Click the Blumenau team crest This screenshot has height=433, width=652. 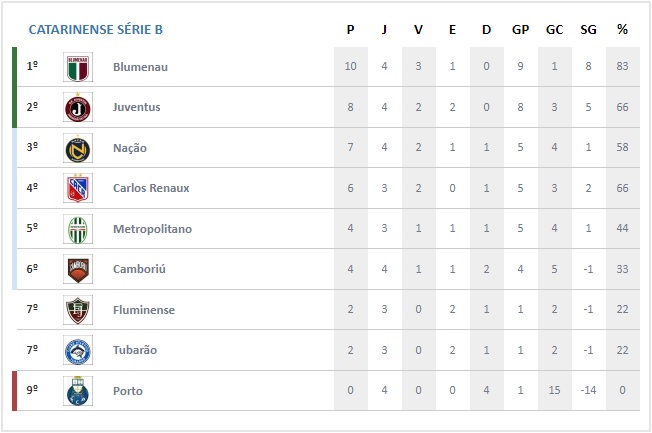[x=78, y=67]
